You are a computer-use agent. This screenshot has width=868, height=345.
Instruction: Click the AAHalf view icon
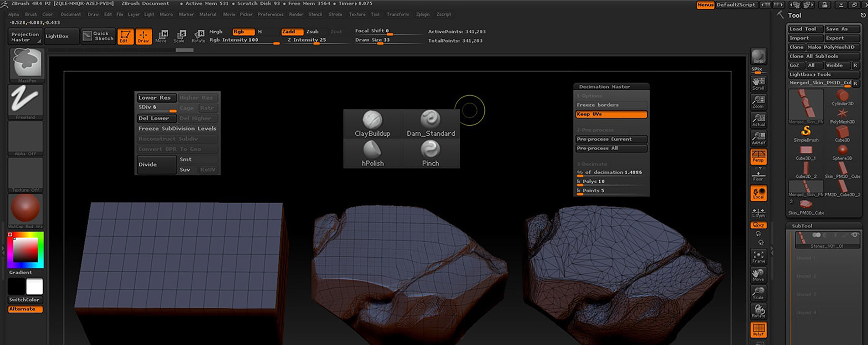click(758, 138)
